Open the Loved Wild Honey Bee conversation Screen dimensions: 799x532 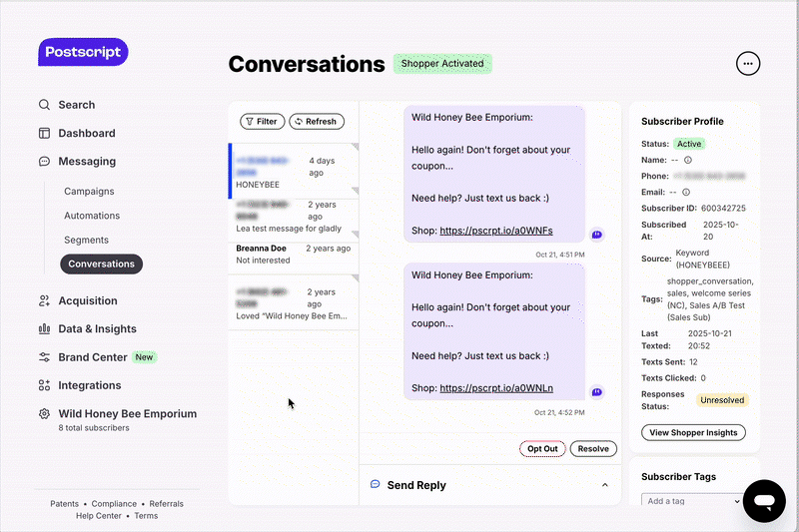point(294,302)
